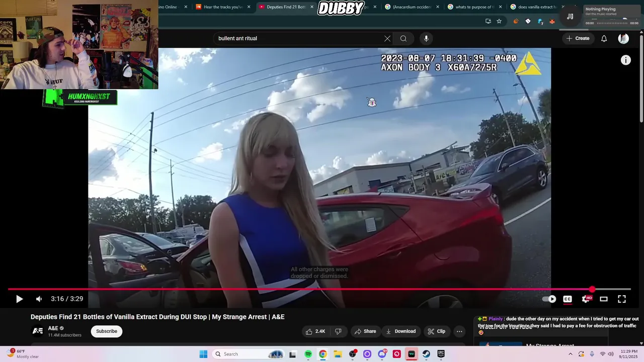Open Spotify from the taskbar

tap(308, 354)
